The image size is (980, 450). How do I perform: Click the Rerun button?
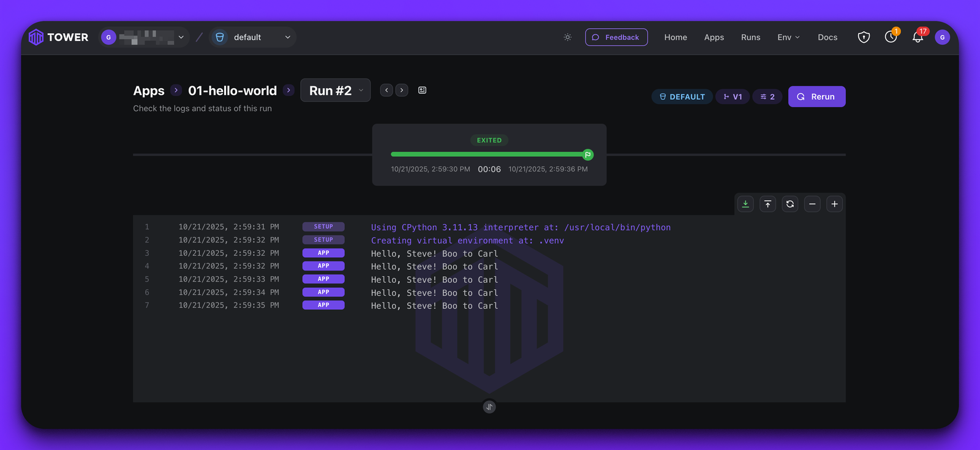(x=816, y=97)
